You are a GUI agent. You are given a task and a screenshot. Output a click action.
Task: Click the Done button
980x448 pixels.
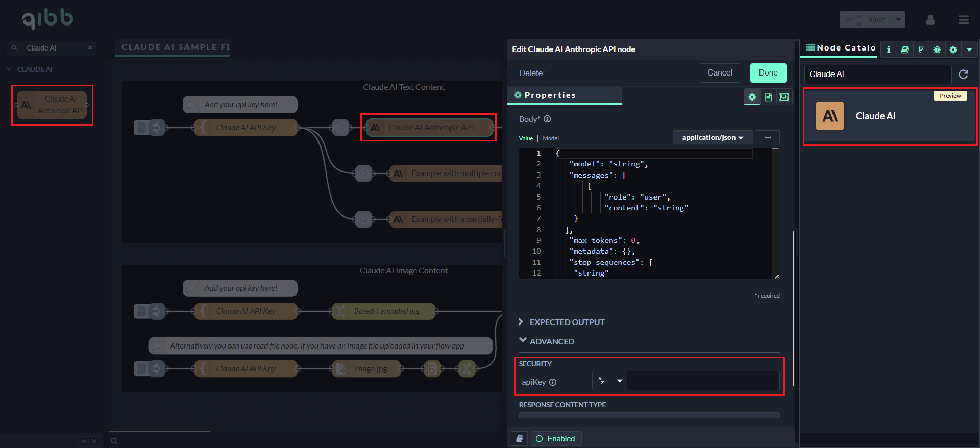coord(768,73)
